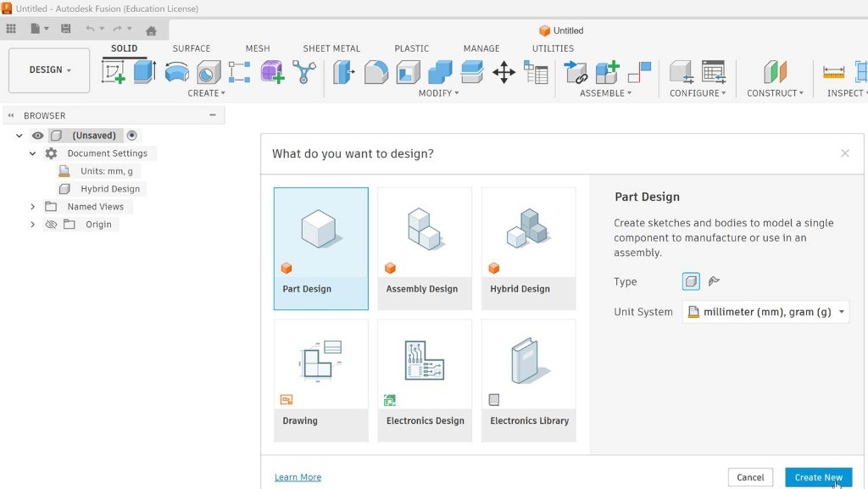Click Insert Component icon in Assemble

pos(576,72)
